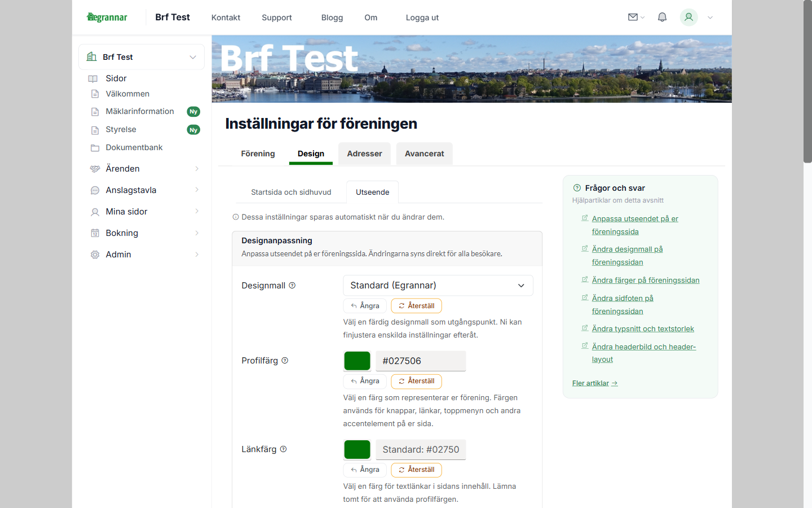This screenshot has height=508, width=812.
Task: Open the Designmall dropdown
Action: coord(438,286)
